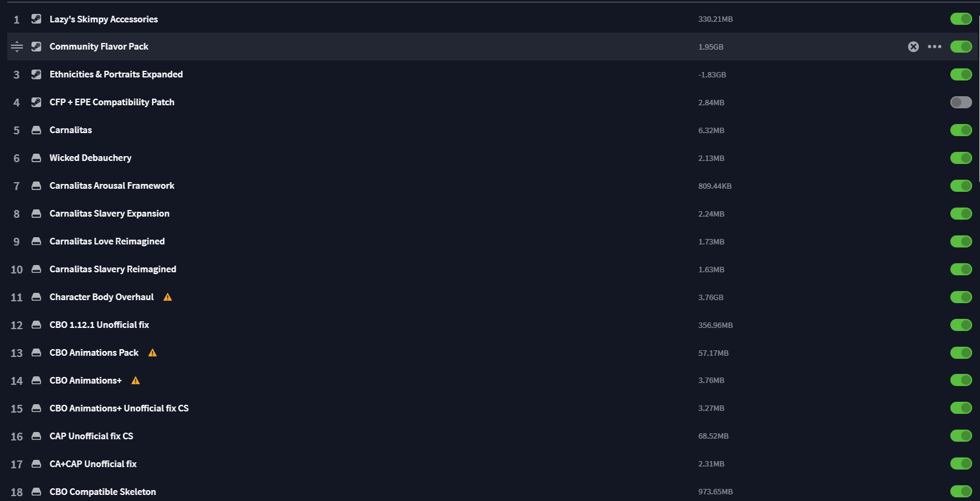This screenshot has height=501, width=980.
Task: Disable Lazy's Skimpy Accessories mod toggle
Action: 961,19
